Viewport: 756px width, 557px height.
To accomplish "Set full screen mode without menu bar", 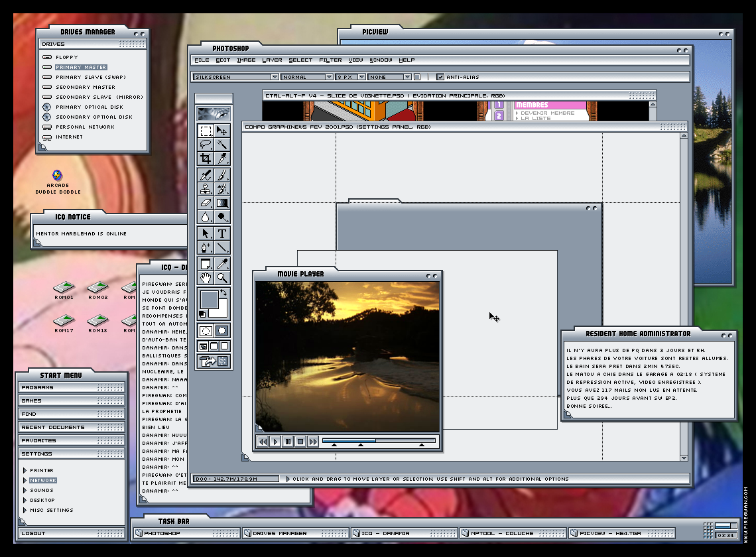I will click(x=225, y=346).
